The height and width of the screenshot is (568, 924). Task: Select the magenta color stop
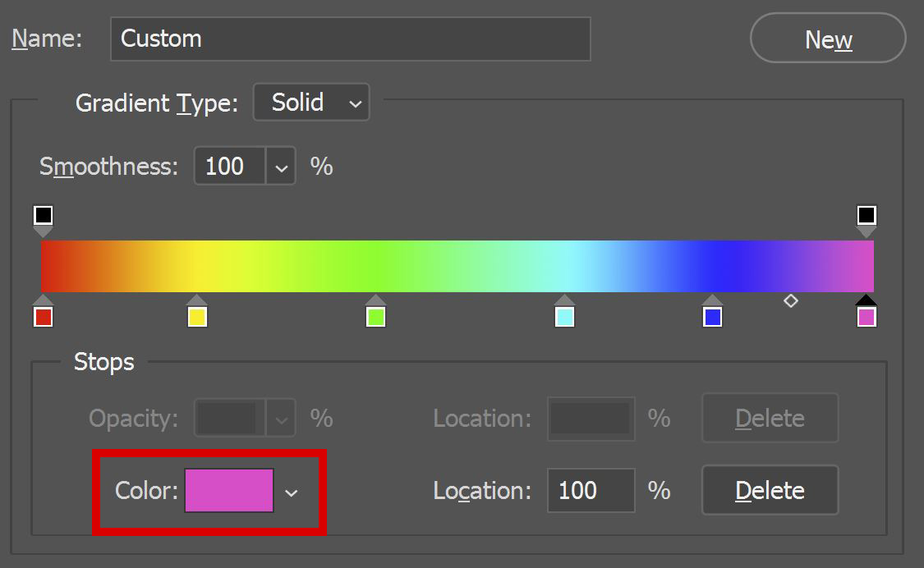click(867, 314)
